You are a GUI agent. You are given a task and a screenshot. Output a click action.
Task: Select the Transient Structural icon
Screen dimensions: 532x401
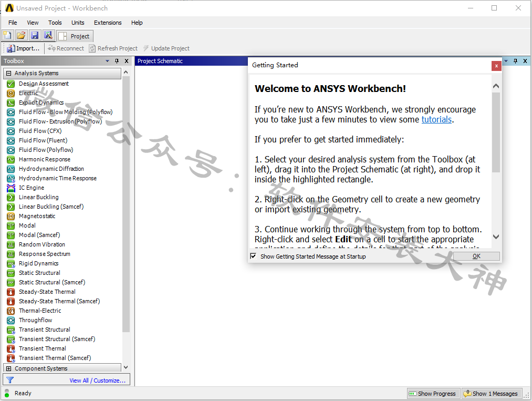(11, 330)
